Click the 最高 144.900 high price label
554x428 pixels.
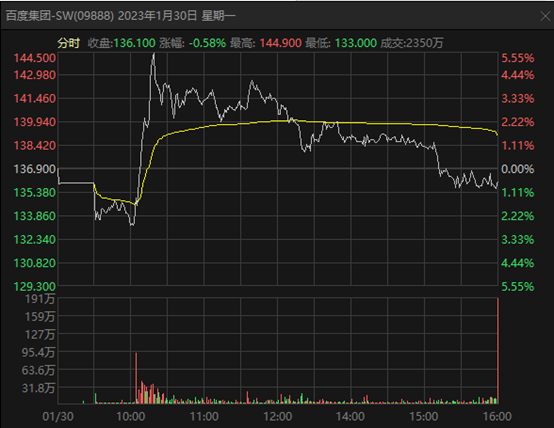(x=266, y=43)
